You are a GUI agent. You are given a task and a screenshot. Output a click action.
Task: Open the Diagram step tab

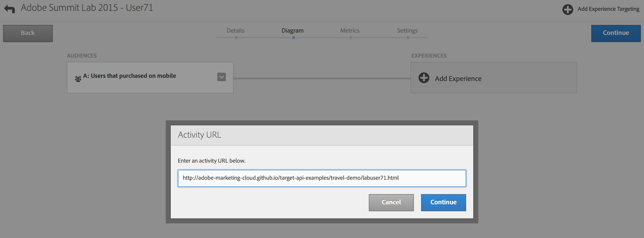[292, 30]
